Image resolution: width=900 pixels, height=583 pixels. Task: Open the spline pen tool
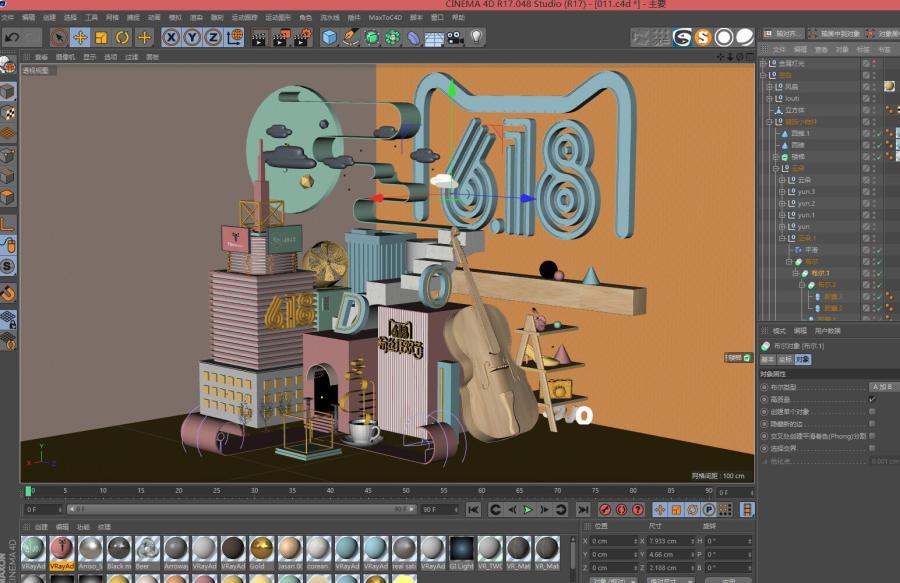(350, 38)
